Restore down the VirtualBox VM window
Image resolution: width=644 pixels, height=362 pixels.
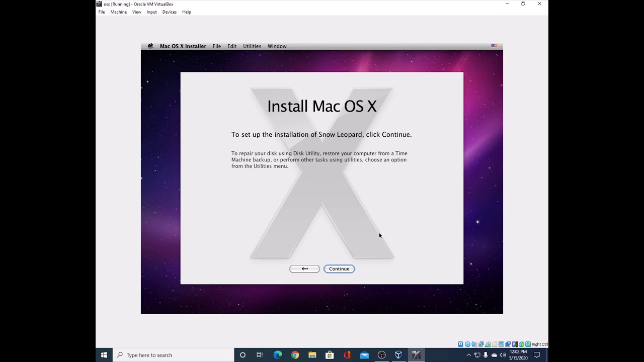pyautogui.click(x=523, y=4)
